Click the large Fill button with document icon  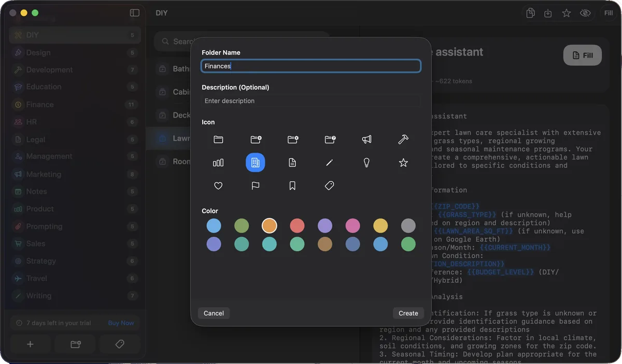click(x=583, y=55)
